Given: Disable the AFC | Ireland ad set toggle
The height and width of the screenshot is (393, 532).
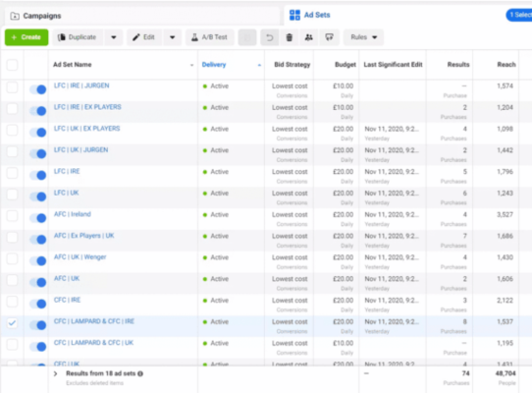Looking at the screenshot, I should pos(37,218).
